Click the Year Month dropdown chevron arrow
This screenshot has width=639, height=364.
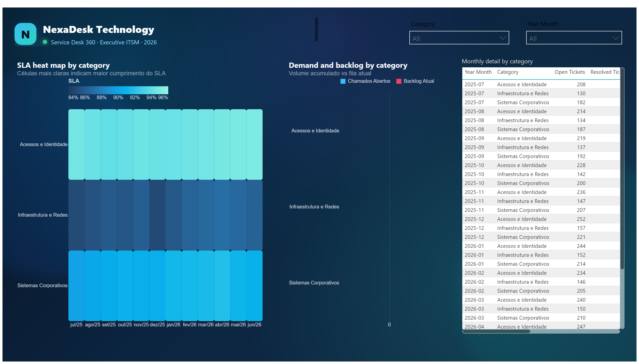coord(616,38)
